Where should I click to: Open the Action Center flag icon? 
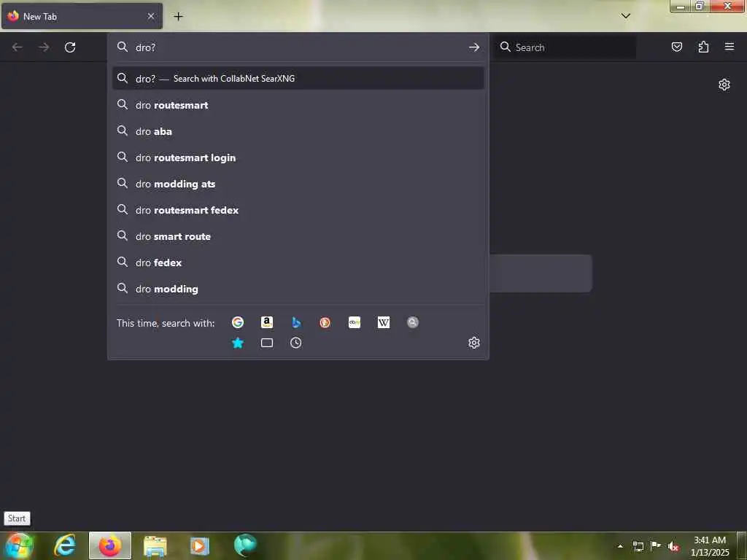pyautogui.click(x=656, y=545)
